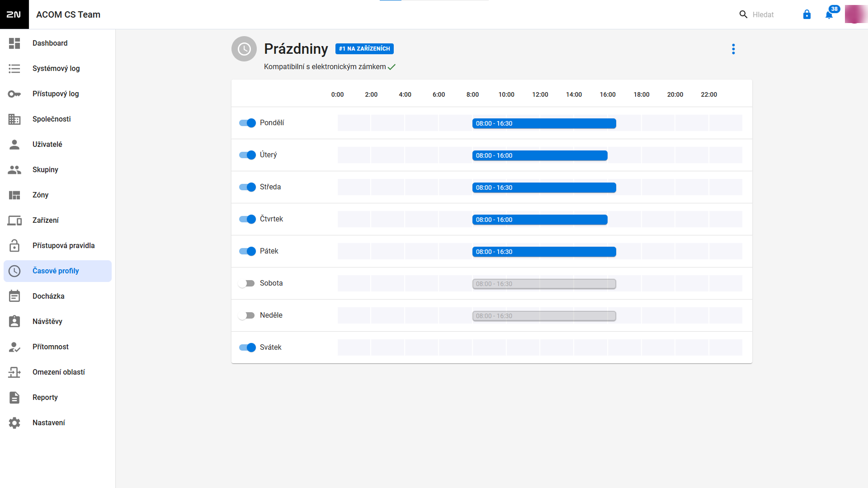The width and height of the screenshot is (868, 488).
Task: Click the Prázdniny profile clock icon
Action: [x=244, y=49]
